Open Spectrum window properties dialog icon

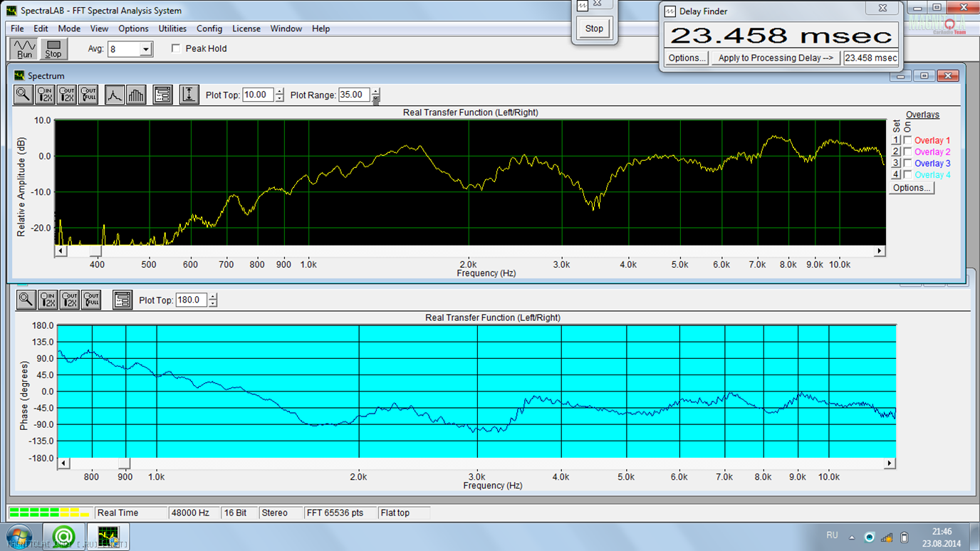pyautogui.click(x=162, y=95)
